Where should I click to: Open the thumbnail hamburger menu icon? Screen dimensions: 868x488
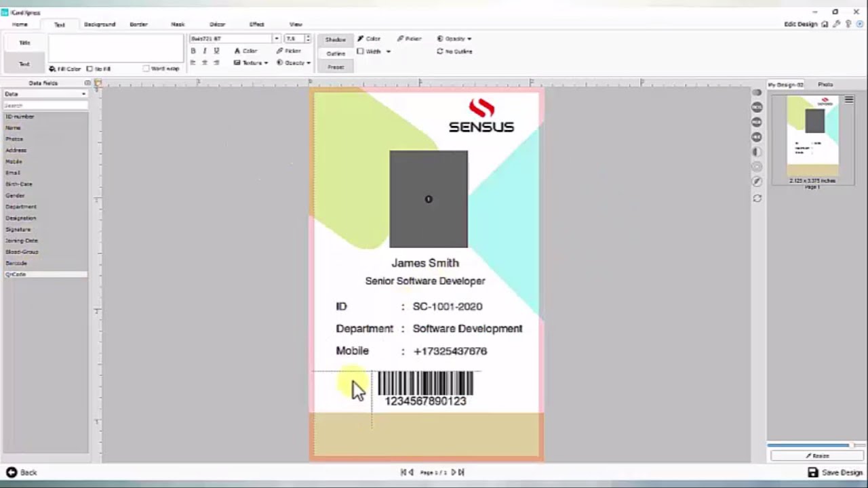click(x=849, y=100)
